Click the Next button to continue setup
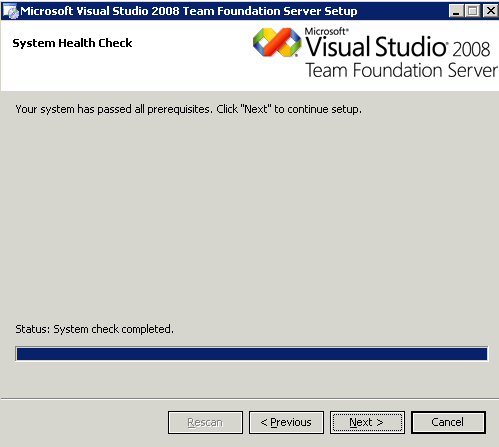The image size is (499, 447). click(367, 422)
